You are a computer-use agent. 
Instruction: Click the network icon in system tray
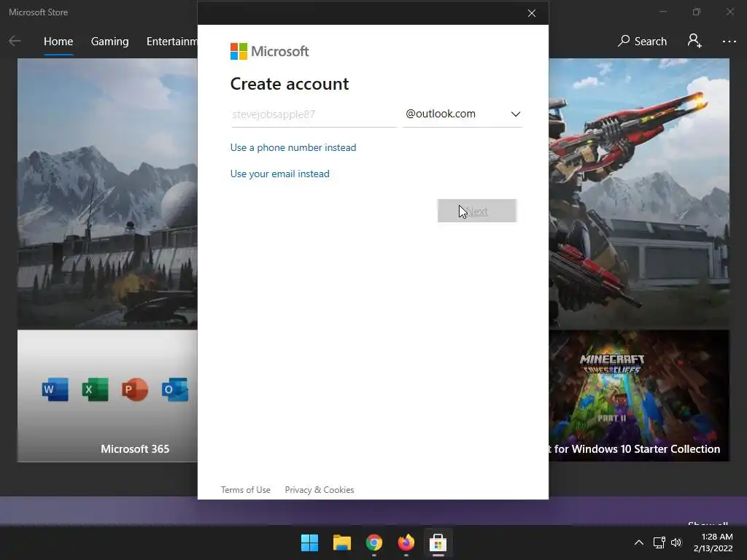[659, 542]
